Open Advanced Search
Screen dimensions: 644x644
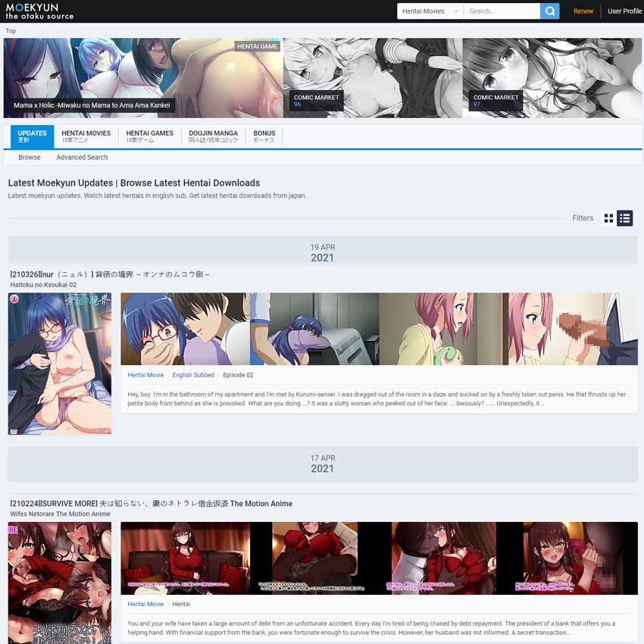(x=82, y=158)
